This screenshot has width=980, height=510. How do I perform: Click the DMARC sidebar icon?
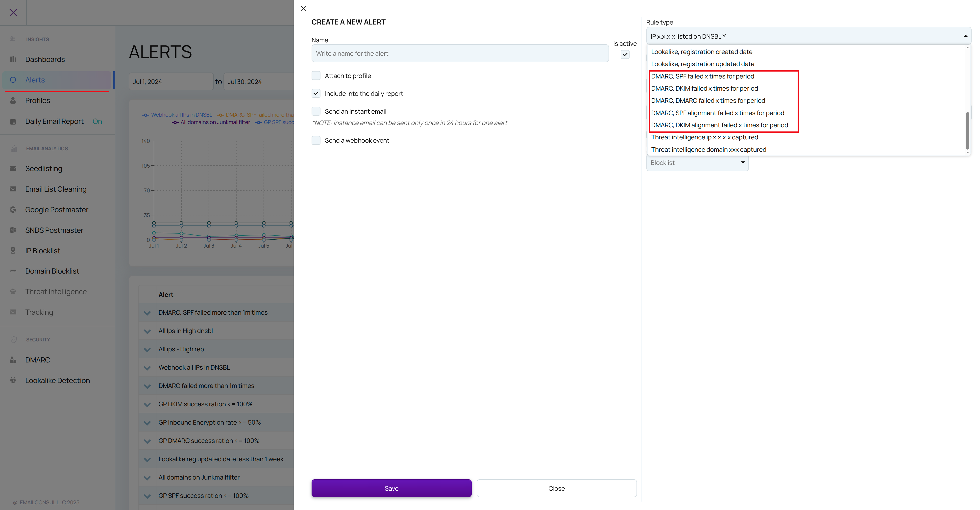pyautogui.click(x=13, y=360)
